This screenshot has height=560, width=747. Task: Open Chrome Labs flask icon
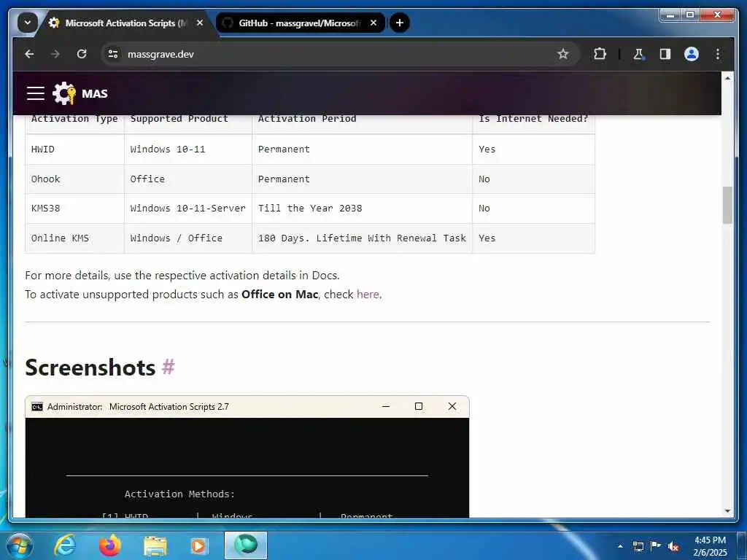coord(638,54)
